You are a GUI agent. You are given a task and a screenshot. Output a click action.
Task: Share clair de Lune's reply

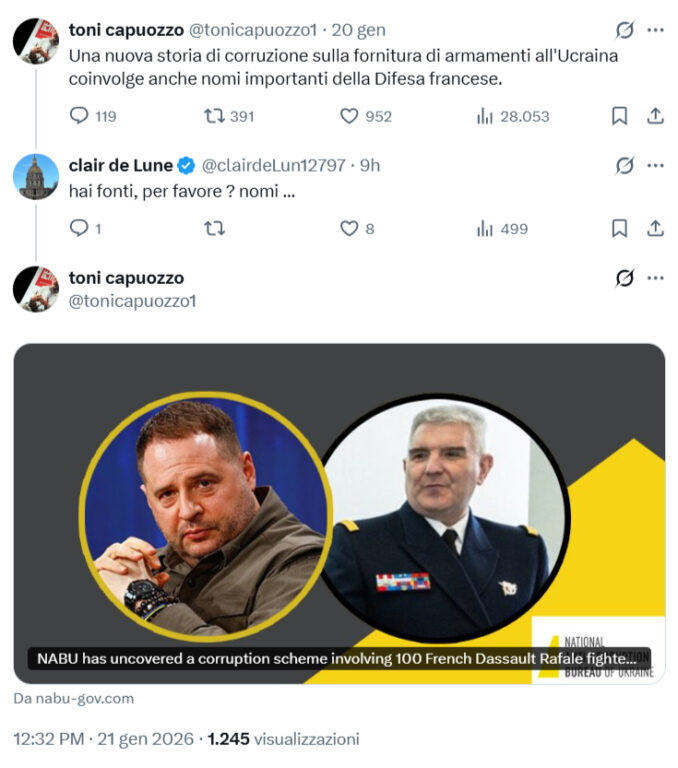[655, 228]
